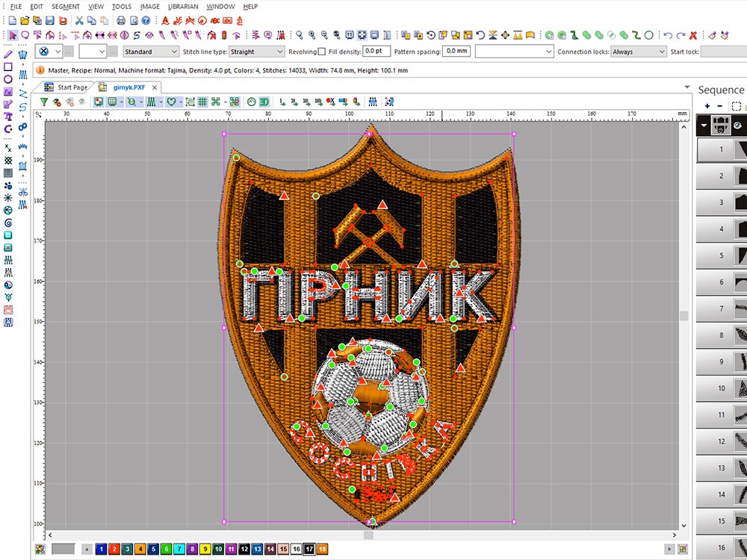Select the pencil drawing tool in the left toolbox

pyautogui.click(x=8, y=55)
